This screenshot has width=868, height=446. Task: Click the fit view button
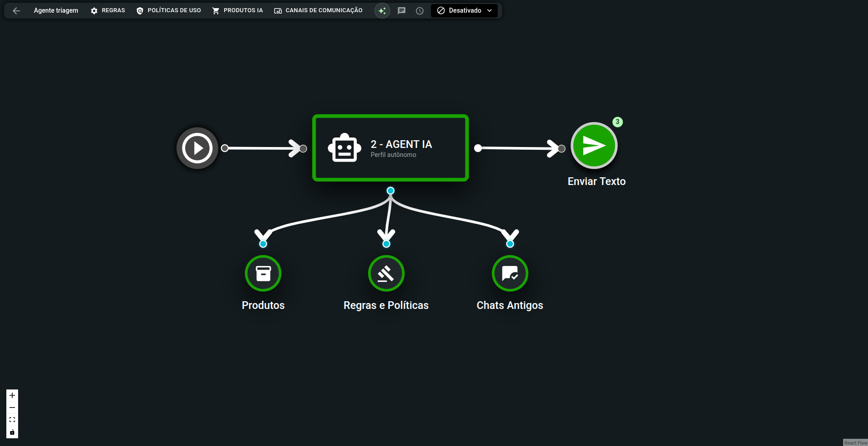pyautogui.click(x=12, y=420)
